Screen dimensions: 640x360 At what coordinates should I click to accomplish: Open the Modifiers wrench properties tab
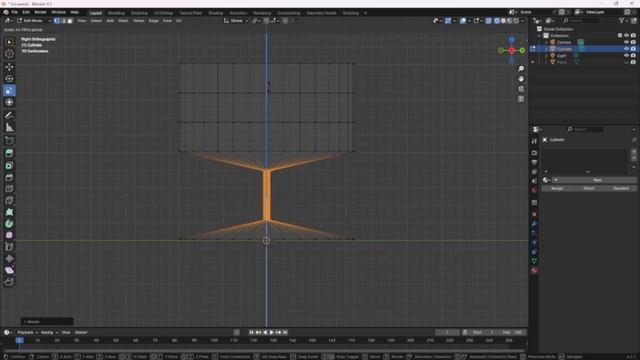[534, 224]
